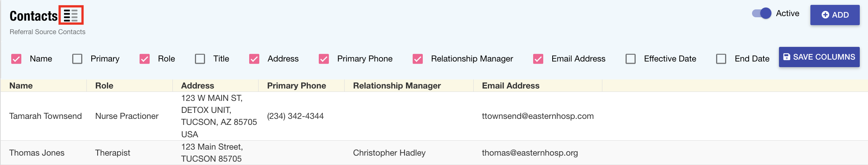Click the column chooser icon beside Contacts

pos(71,15)
